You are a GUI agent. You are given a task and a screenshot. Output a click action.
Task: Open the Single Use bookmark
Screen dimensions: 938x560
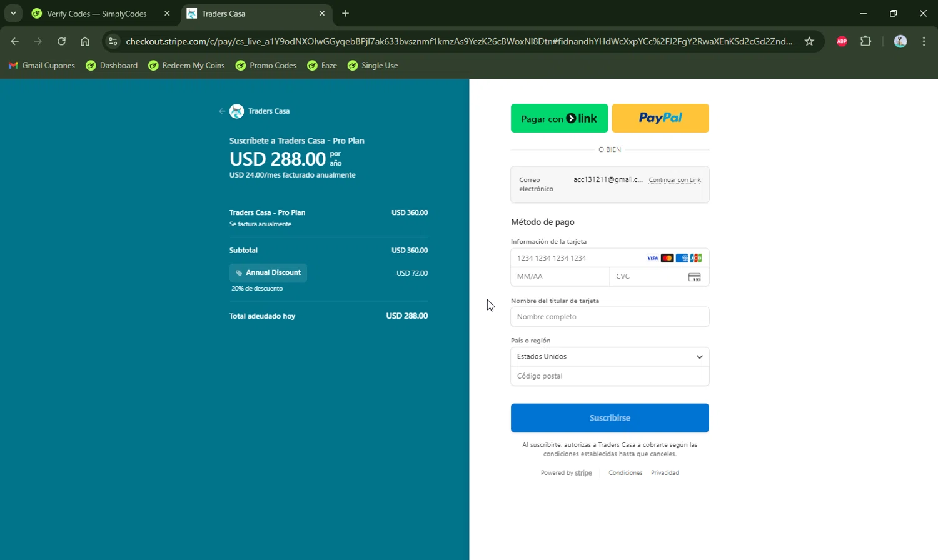pos(373,65)
